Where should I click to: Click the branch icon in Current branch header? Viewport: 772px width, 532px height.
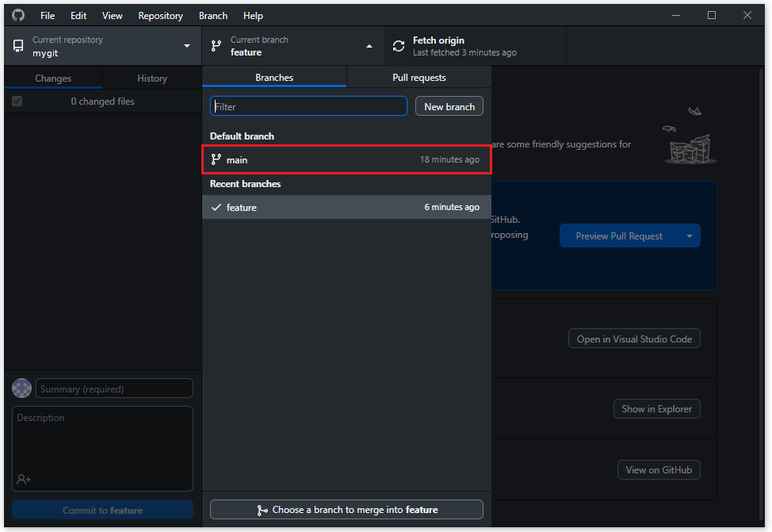[x=216, y=46]
